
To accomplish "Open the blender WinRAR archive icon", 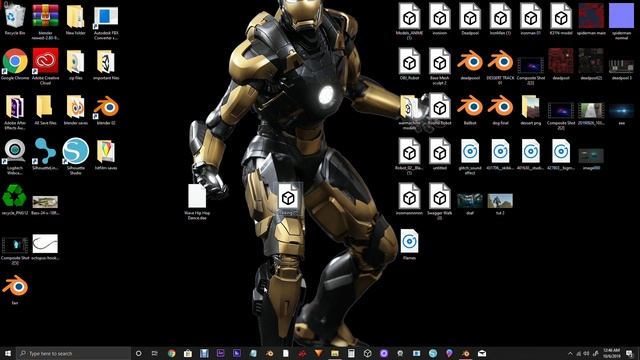I will 45,17.
